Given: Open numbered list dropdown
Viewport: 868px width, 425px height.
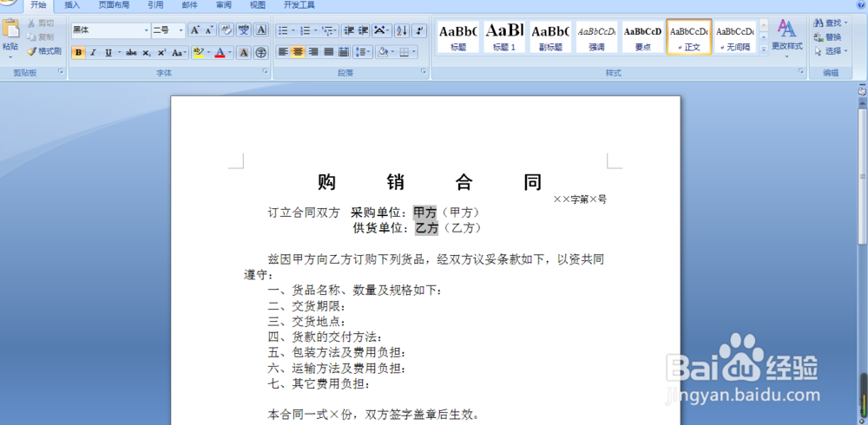Looking at the screenshot, I should coord(316,29).
